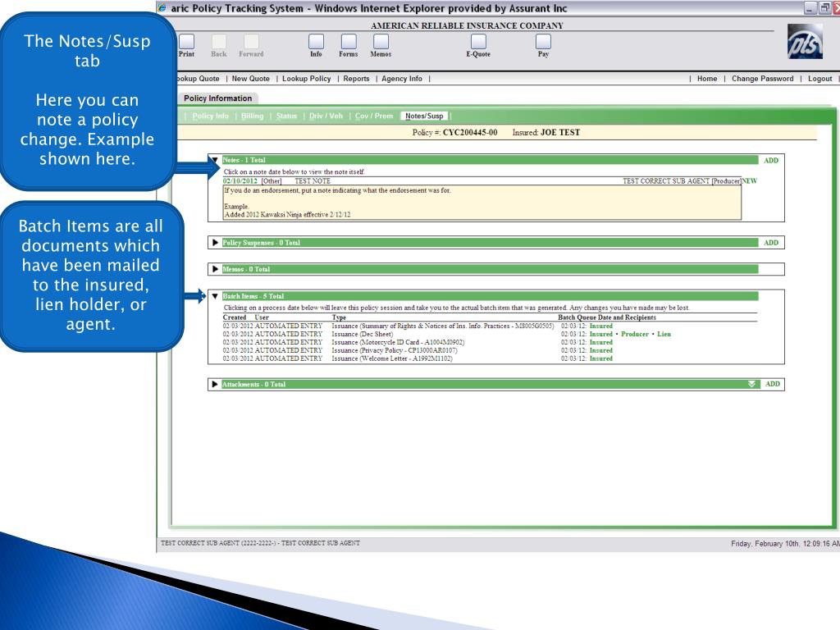This screenshot has height=630, width=840.
Task: Expand the Attachments - 0 Total section
Action: [215, 384]
